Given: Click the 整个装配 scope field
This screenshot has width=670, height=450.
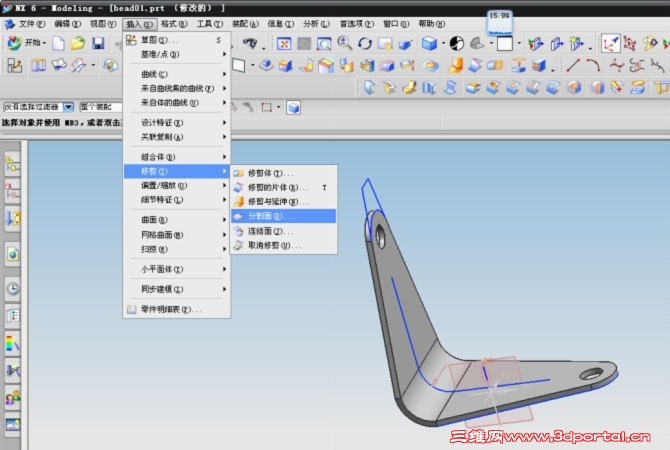Looking at the screenshot, I should (101, 107).
